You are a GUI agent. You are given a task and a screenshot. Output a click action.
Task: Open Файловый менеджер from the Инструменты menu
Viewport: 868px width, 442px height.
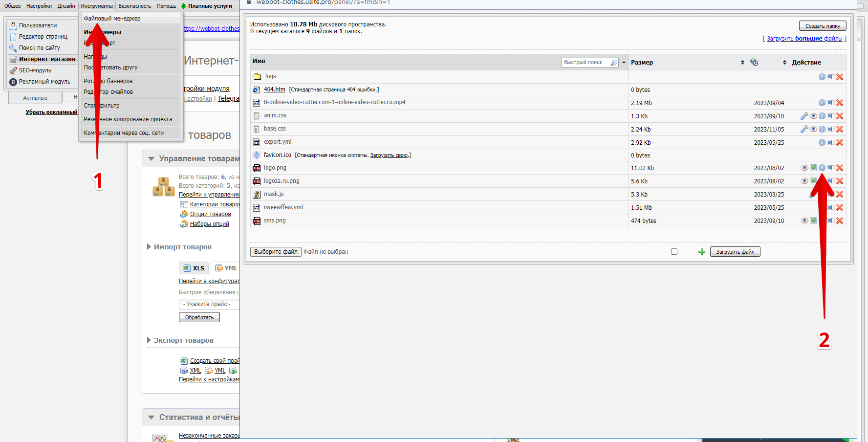coord(112,19)
